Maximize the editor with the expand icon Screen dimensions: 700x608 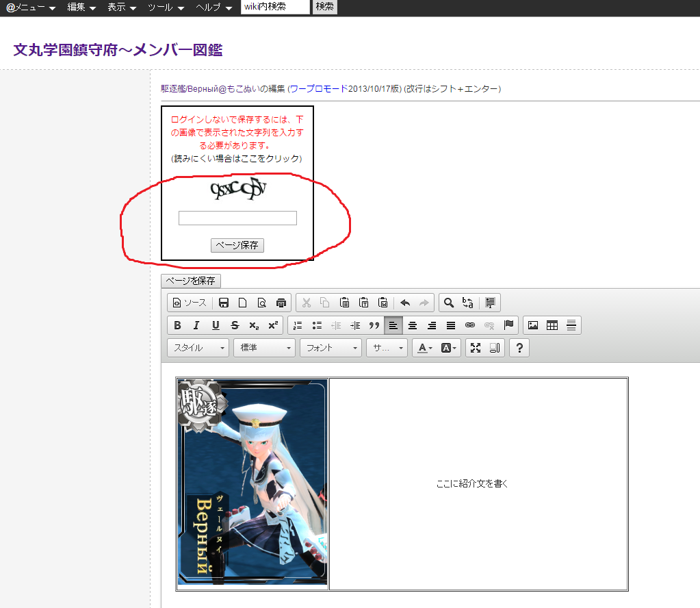point(476,348)
